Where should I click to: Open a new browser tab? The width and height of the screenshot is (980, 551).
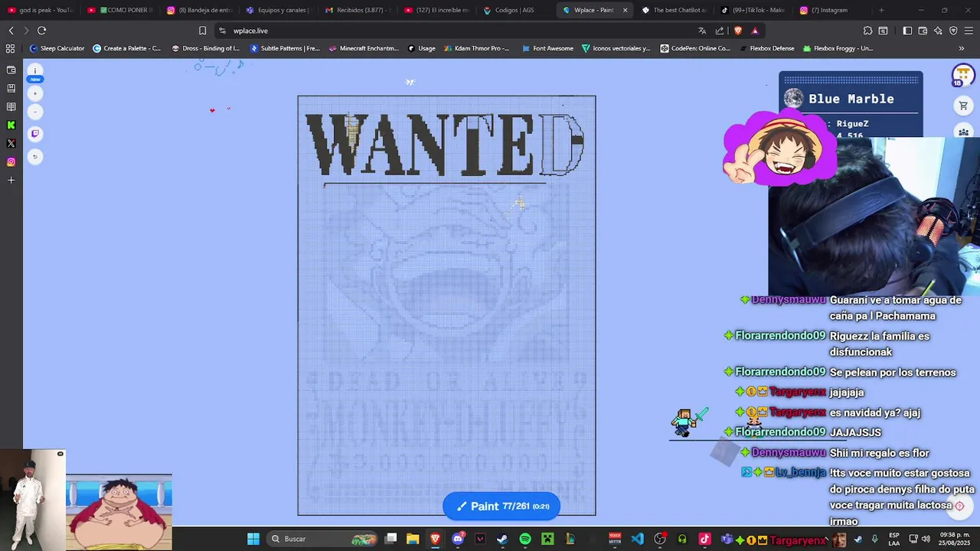881,10
